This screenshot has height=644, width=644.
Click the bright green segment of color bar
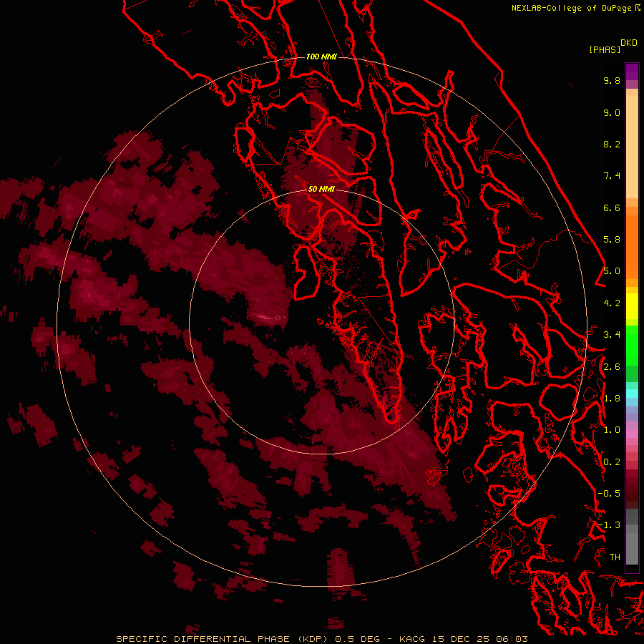click(x=632, y=346)
